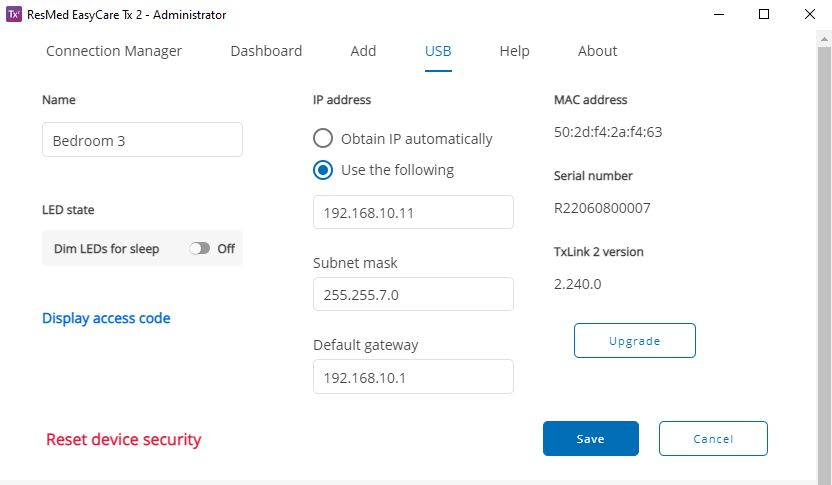Image resolution: width=832 pixels, height=485 pixels.
Task: Click the Upgrade button
Action: 635,341
